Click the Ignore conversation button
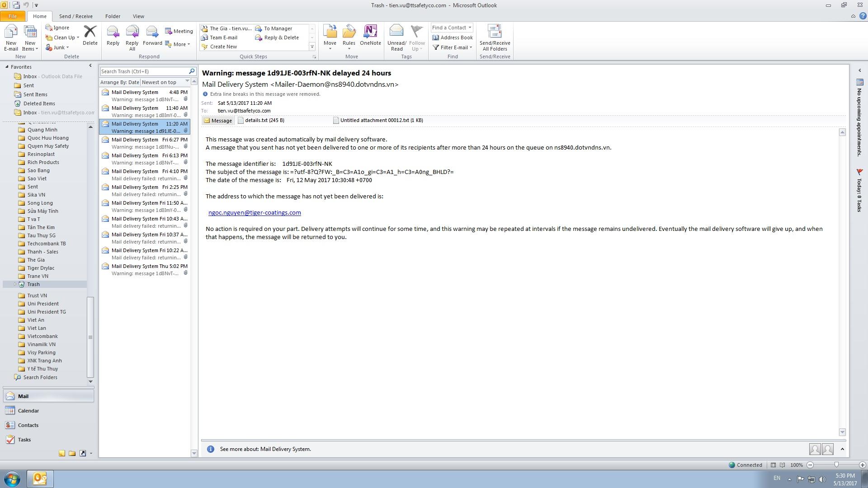Screen dimensions: 868x488 click(x=57, y=28)
